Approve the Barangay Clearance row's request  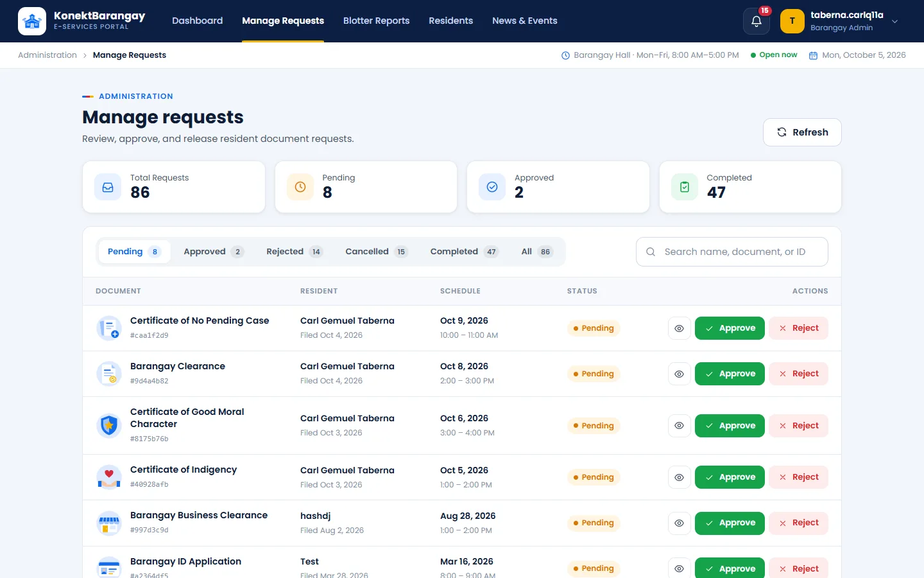pos(730,374)
